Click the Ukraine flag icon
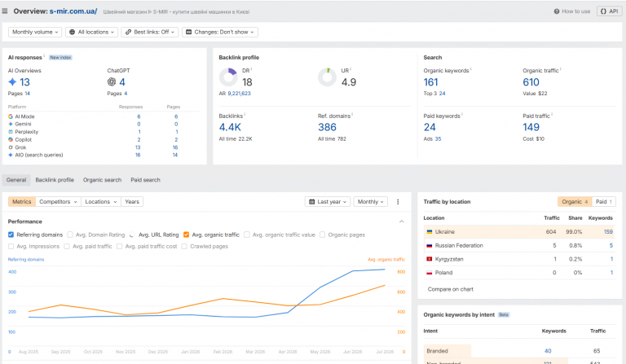 (x=430, y=231)
